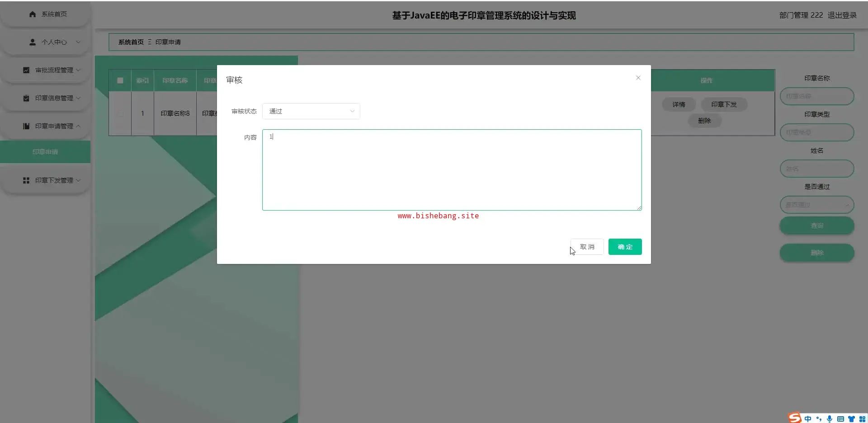The width and height of the screenshot is (868, 423).
Task: Click the 印章名称 search input field
Action: [x=817, y=96]
